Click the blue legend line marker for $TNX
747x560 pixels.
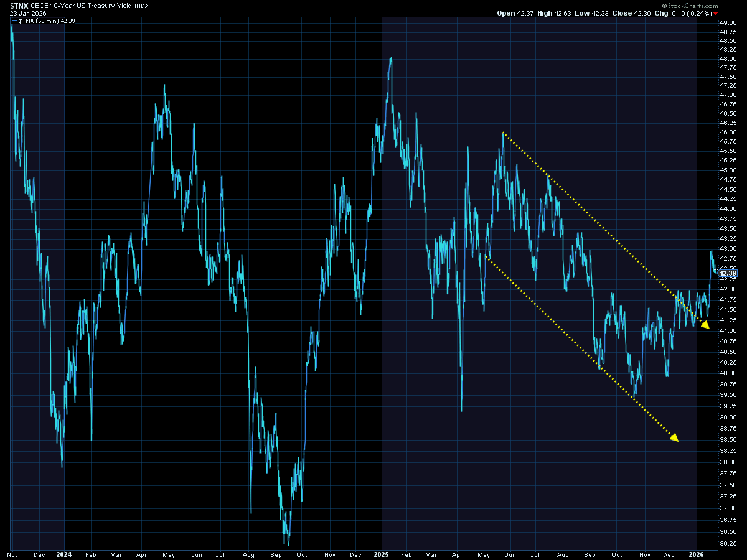(14, 21)
